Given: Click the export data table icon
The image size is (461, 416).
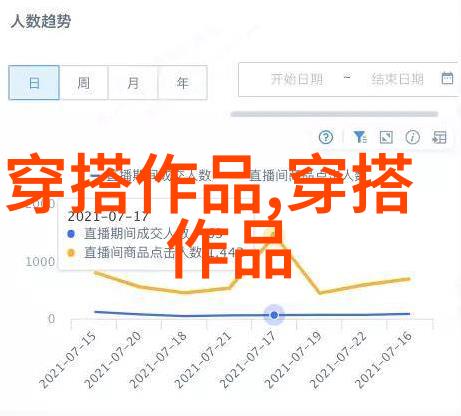Looking at the screenshot, I should (x=439, y=137).
